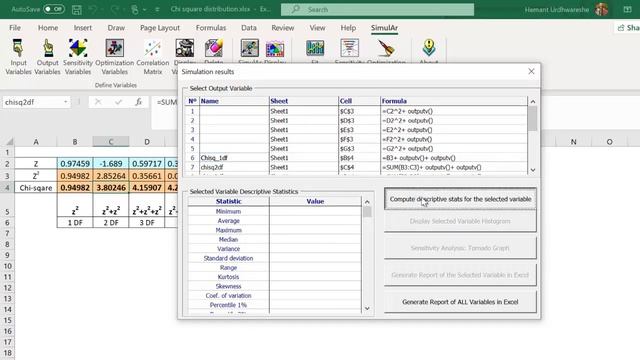Viewport: 640px width, 360px height.
Task: Click the statistics table scroll-down arrow
Action: click(x=367, y=309)
